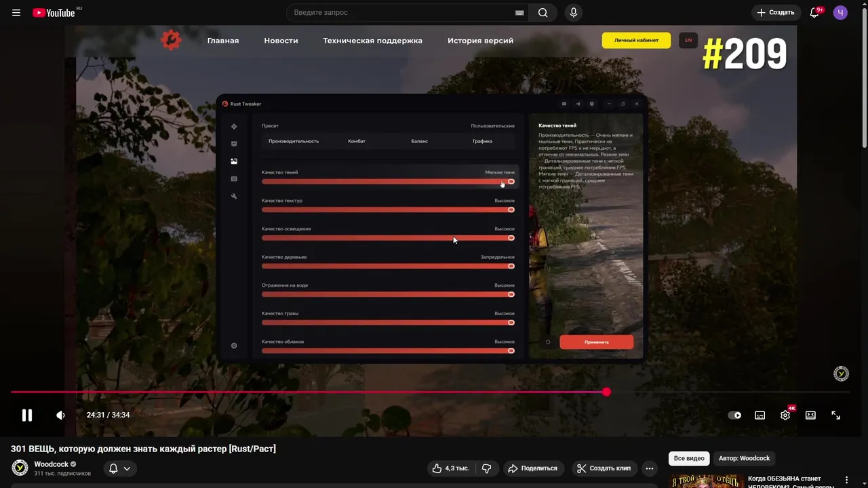Select the Все видео chip
The image size is (868, 488).
pos(689,458)
